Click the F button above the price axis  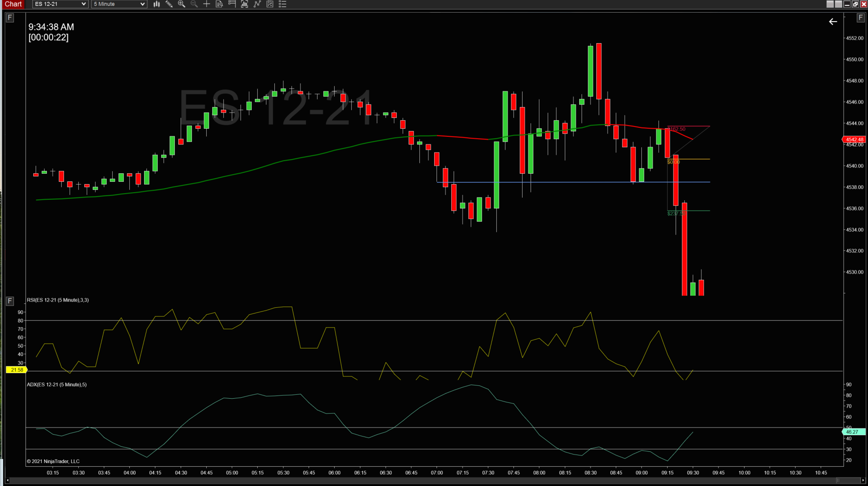tap(860, 18)
